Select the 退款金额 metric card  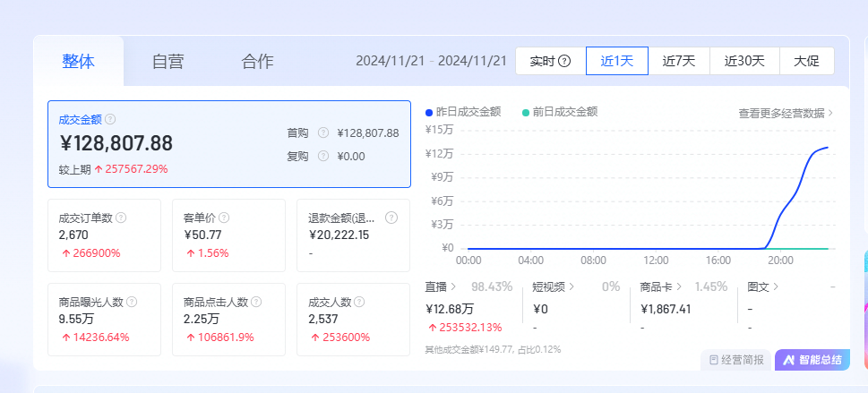(354, 235)
